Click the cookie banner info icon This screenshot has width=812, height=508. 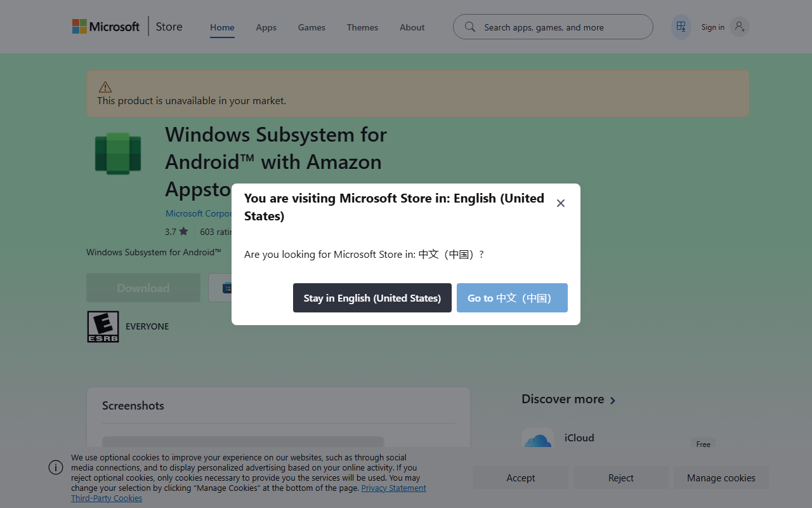coord(56,467)
